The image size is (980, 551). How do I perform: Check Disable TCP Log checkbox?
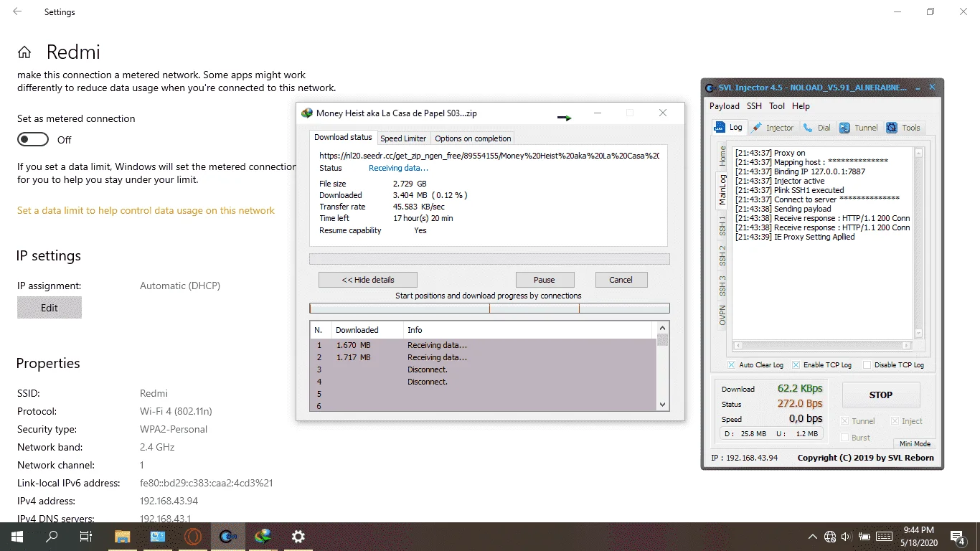pyautogui.click(x=867, y=365)
